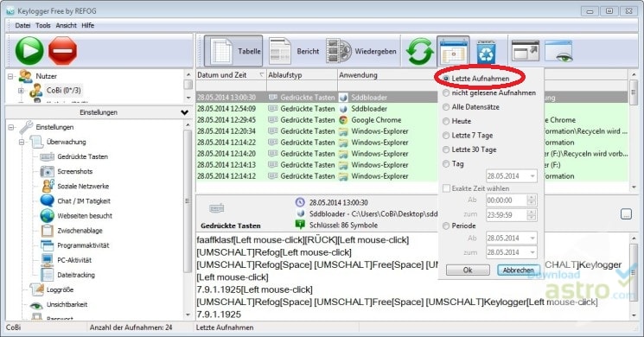
Task: Click the eye invisibility mode toolbar icon
Action: click(558, 51)
